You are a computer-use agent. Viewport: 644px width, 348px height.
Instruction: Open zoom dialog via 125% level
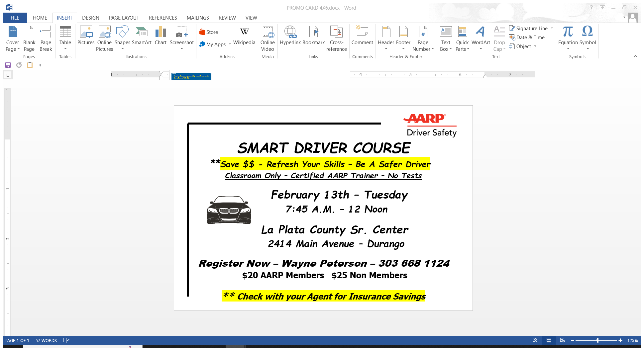(x=632, y=340)
